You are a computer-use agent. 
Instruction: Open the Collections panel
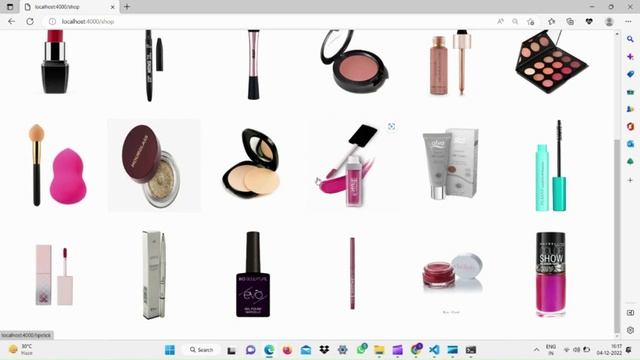coord(570,21)
